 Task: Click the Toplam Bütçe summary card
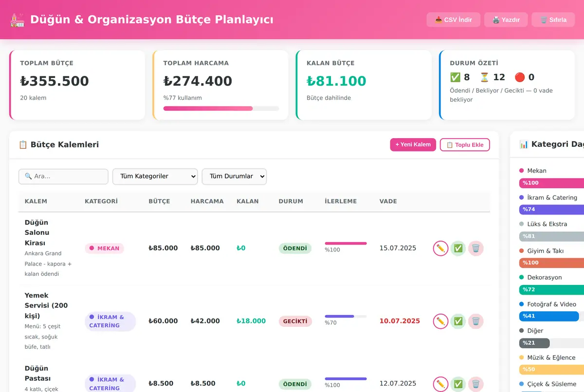pyautogui.click(x=77, y=85)
